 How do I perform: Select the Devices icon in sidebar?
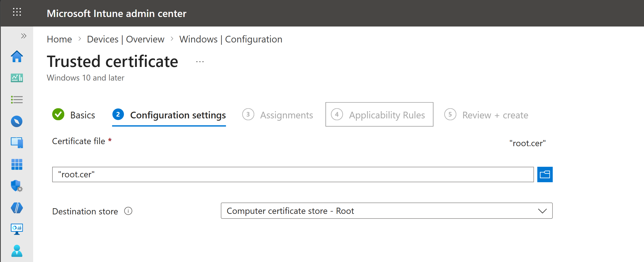(17, 143)
